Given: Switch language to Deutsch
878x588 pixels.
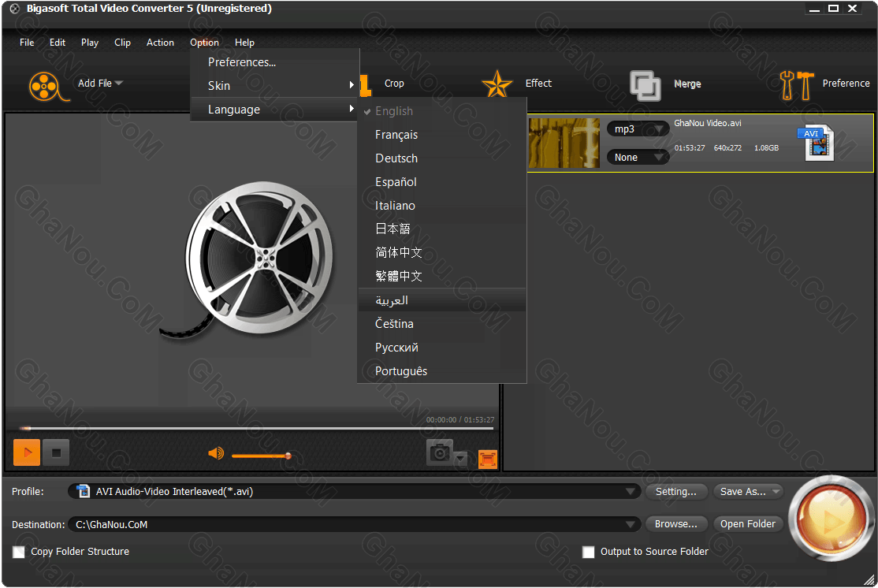Looking at the screenshot, I should pyautogui.click(x=442, y=158).
